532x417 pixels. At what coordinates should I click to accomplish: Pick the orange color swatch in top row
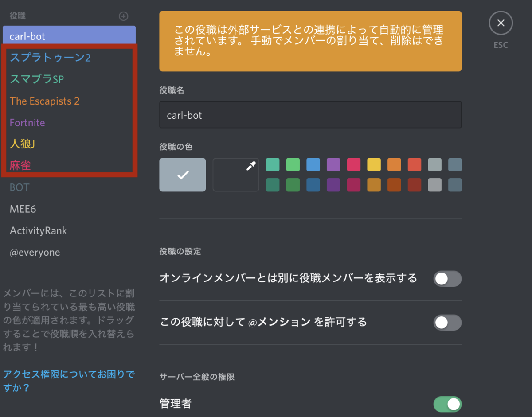(x=394, y=165)
